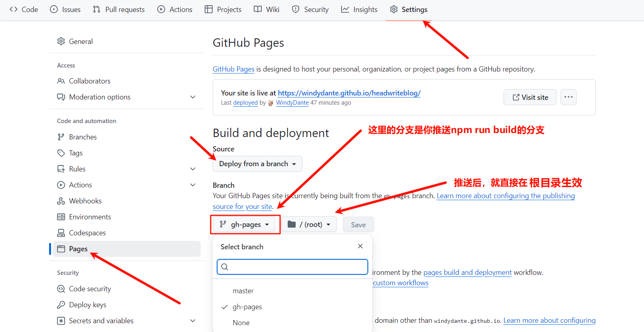Viewport: 644px width, 332px height.
Task: Click the search magnifier icon in branch filter
Action: [x=225, y=267]
